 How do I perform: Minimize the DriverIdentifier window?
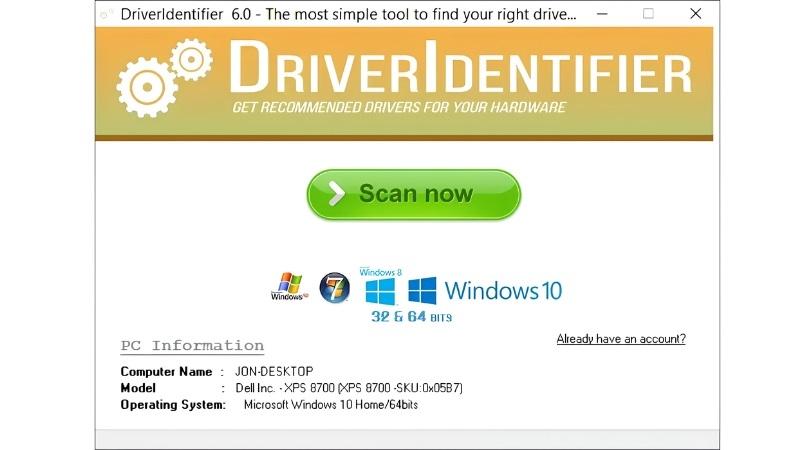[602, 14]
